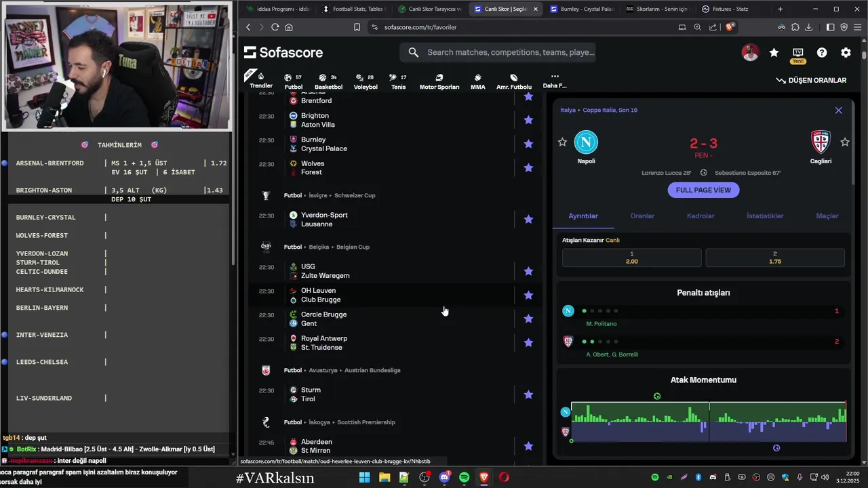Open browser downloads
The height and width of the screenshot is (488, 868).
click(809, 27)
